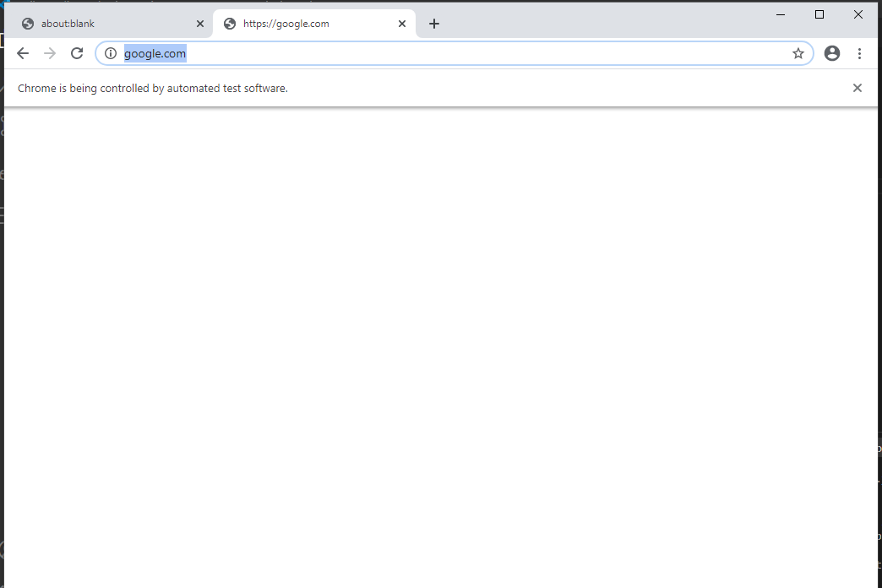Image resolution: width=882 pixels, height=588 pixels.
Task: View site information icon in address bar
Action: [111, 53]
